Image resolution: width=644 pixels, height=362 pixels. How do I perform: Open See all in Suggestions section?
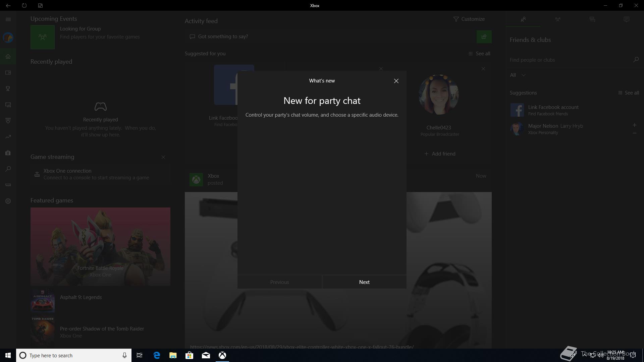tap(629, 93)
